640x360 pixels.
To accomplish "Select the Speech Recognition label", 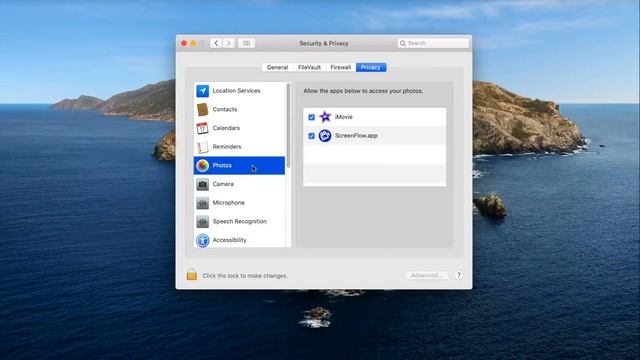I will [x=240, y=222].
